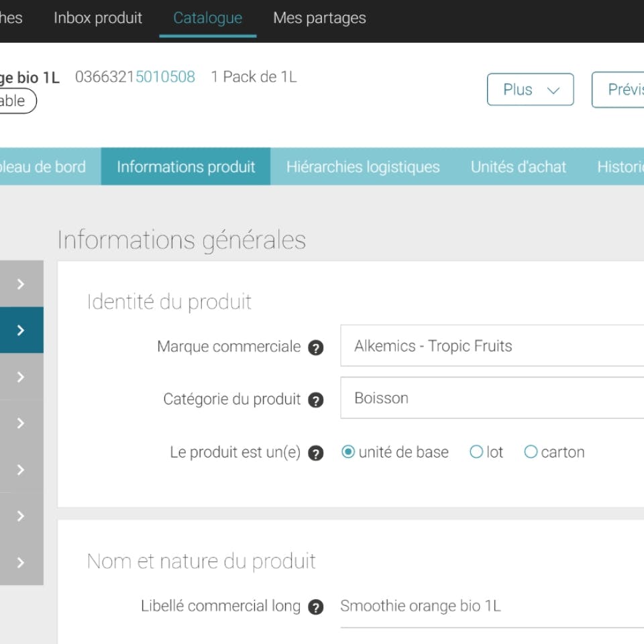Open the Unités d'achat tab

point(518,167)
